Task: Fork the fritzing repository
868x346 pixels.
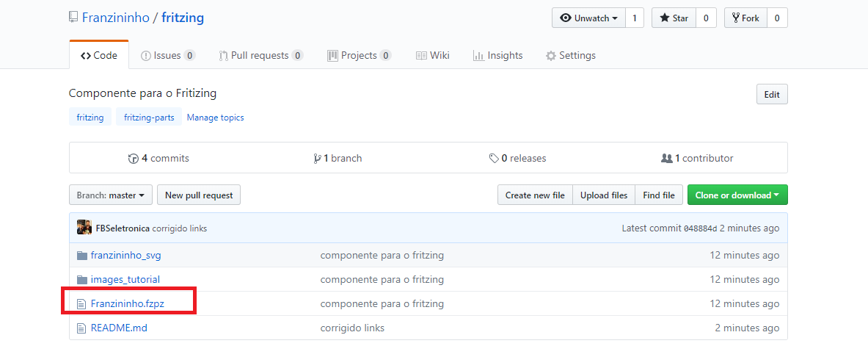Action: coord(745,18)
